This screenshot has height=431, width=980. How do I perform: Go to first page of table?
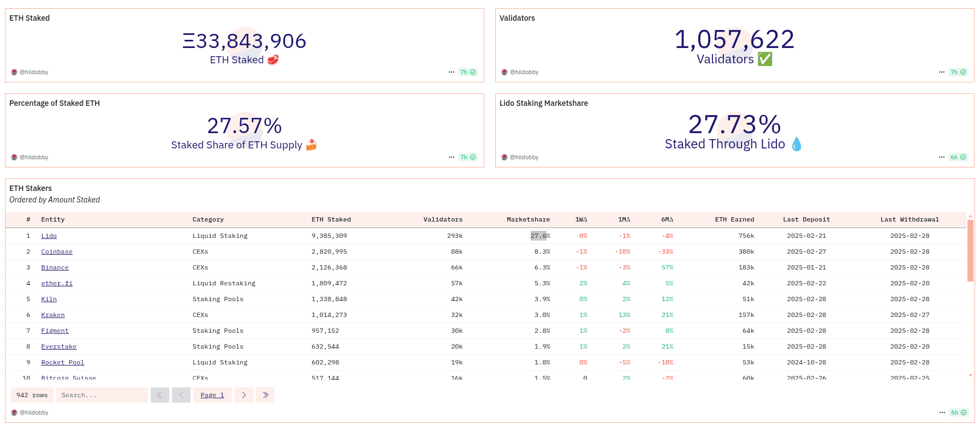[x=159, y=395]
